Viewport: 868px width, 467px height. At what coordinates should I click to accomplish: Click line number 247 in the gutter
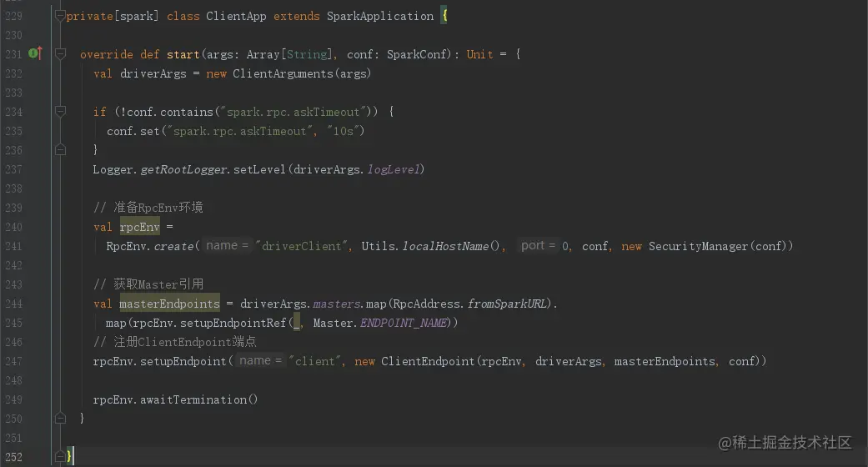point(14,361)
